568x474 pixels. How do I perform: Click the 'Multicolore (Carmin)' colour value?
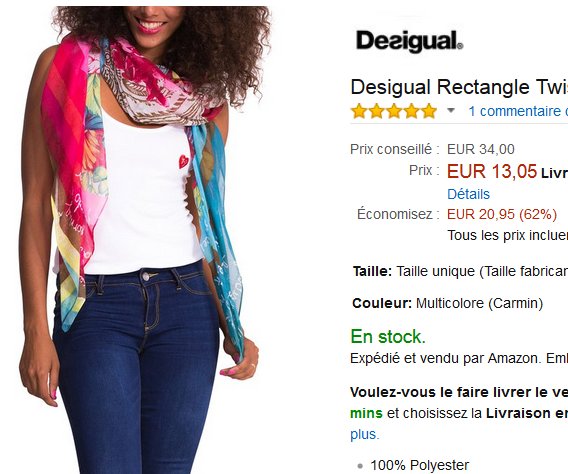(x=479, y=303)
